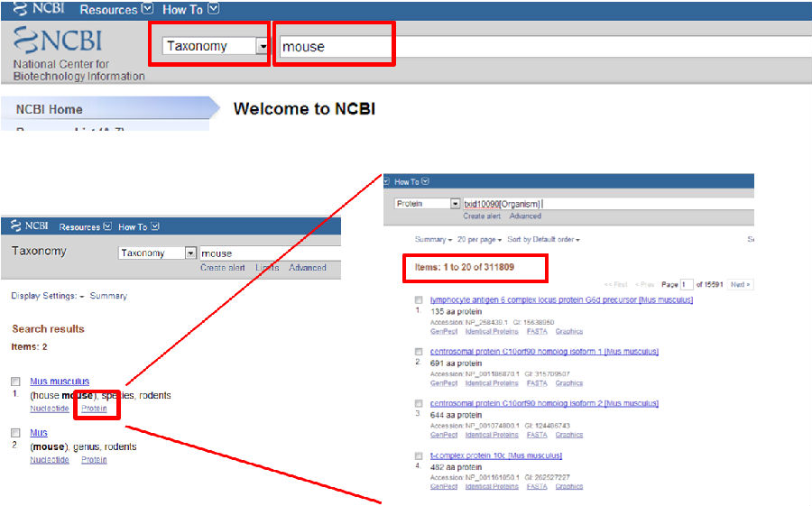The image size is (812, 506).
Task: Click homepage search field containing mouse
Action: 545,47
